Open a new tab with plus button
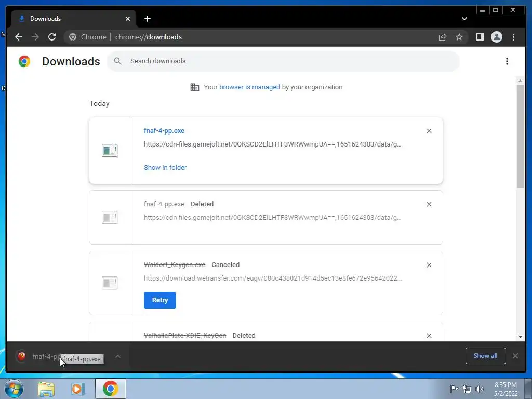The width and height of the screenshot is (532, 399). click(x=147, y=19)
